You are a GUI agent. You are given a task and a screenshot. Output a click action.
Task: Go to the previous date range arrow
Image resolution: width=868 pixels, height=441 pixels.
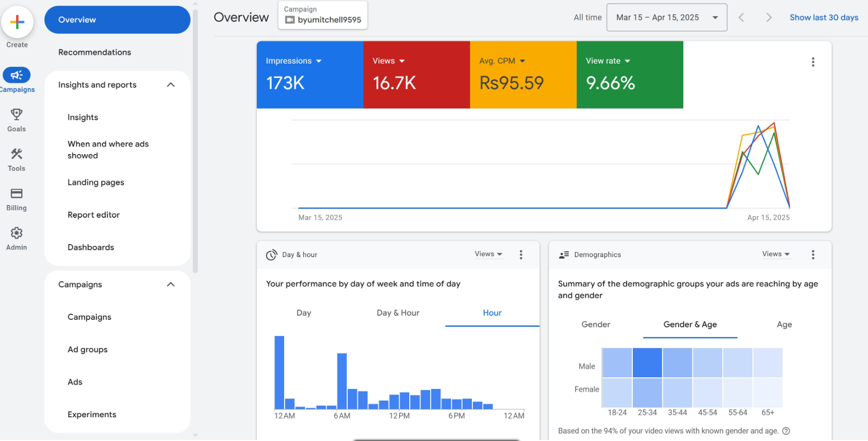tap(741, 18)
